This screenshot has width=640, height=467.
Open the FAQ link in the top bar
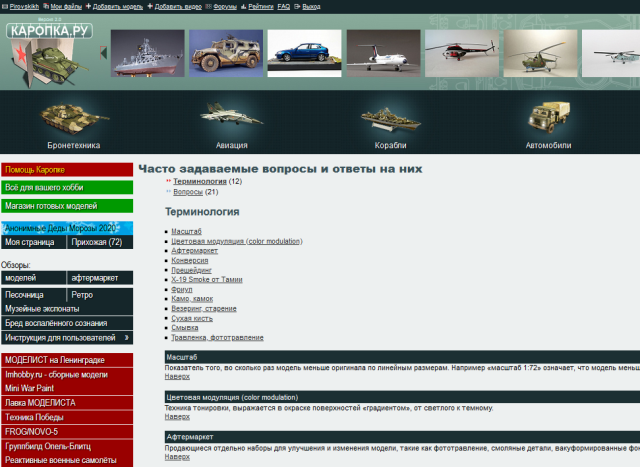284,7
